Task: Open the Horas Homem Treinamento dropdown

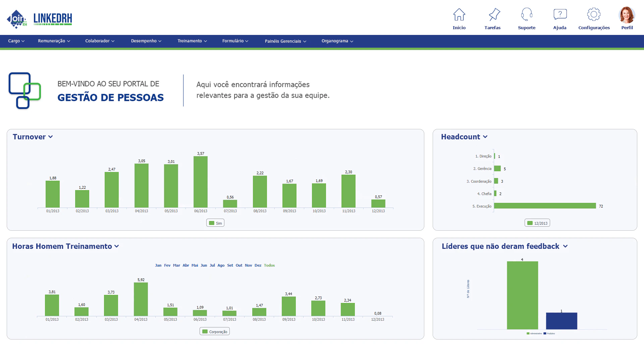Action: [117, 246]
